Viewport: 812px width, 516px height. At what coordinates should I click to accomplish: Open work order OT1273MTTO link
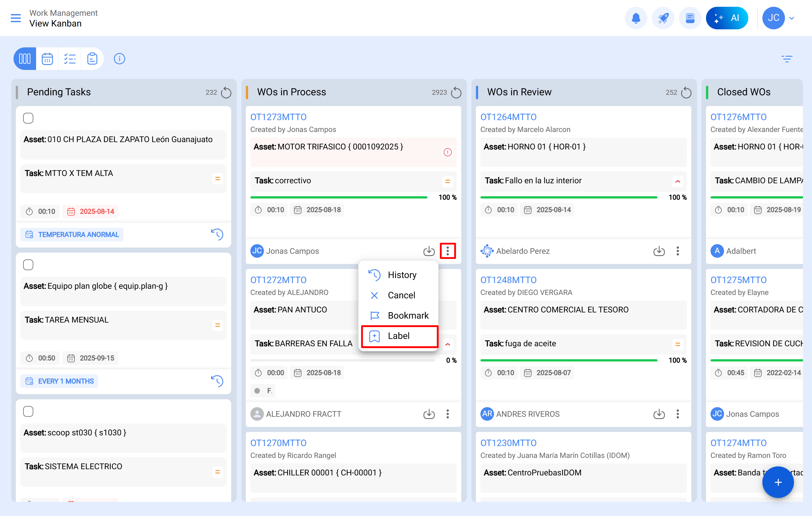click(x=278, y=117)
